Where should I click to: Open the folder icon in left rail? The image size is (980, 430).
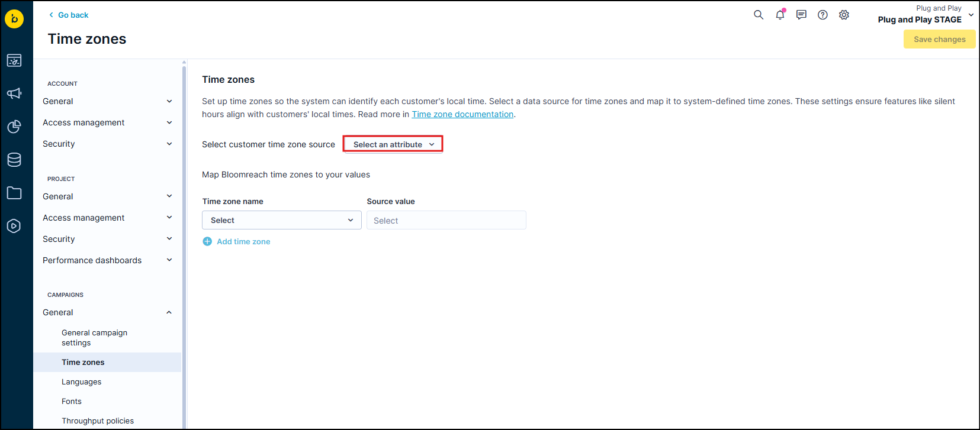pyautogui.click(x=14, y=193)
